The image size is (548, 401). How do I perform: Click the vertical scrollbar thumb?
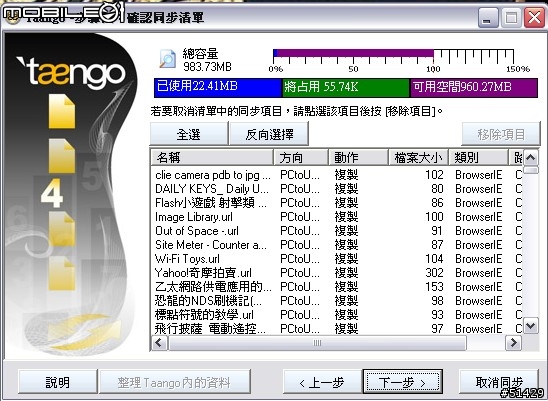[531, 170]
